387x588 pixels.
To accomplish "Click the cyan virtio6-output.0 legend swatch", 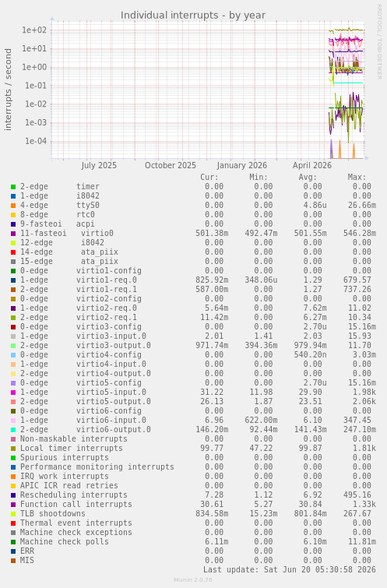I will click(13, 430).
